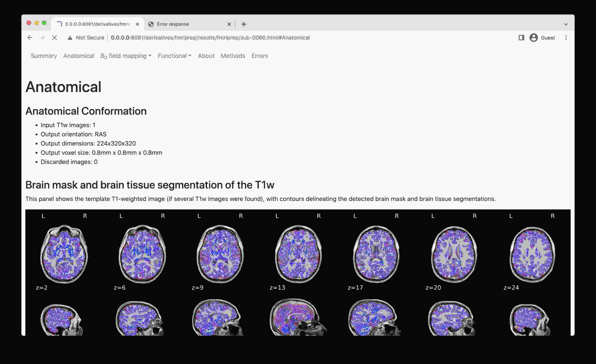Image resolution: width=596 pixels, height=364 pixels.
Task: Click 'Output dimensions: 224x320x320' text
Action: tap(88, 143)
